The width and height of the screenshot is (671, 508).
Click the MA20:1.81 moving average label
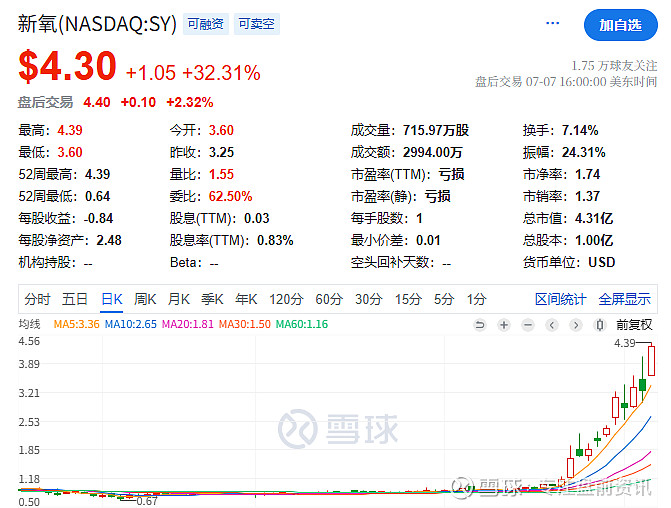[187, 324]
